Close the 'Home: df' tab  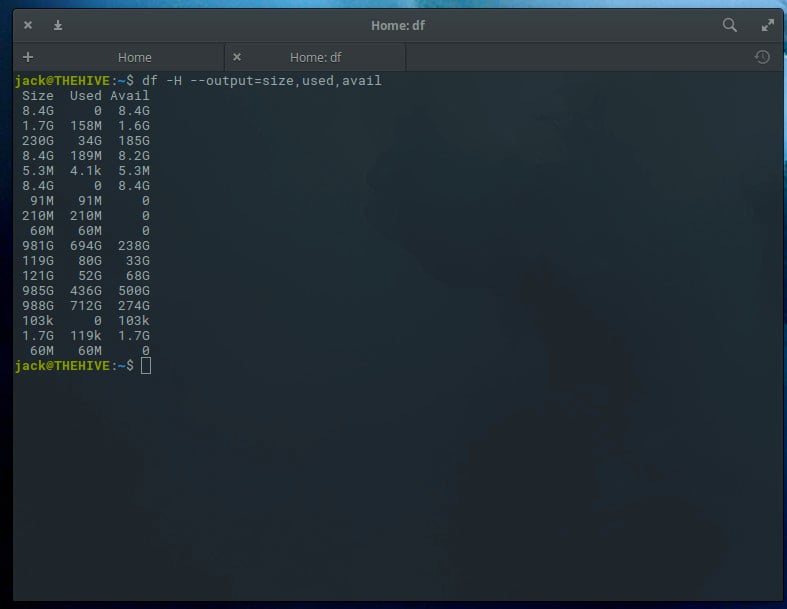coord(237,57)
